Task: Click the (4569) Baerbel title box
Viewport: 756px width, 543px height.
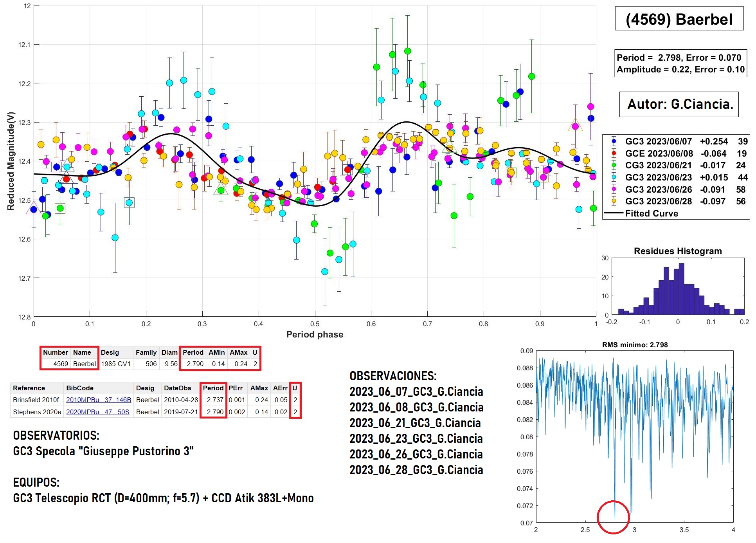Action: pos(679,19)
